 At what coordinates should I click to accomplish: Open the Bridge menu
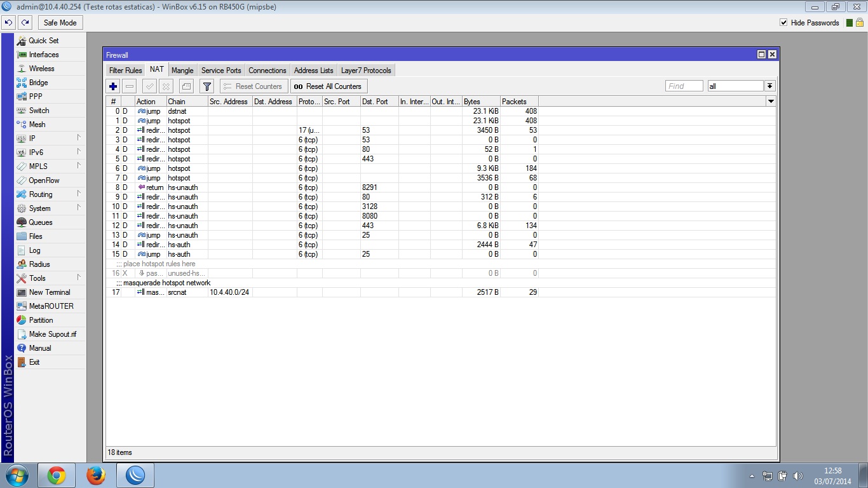pyautogui.click(x=50, y=83)
